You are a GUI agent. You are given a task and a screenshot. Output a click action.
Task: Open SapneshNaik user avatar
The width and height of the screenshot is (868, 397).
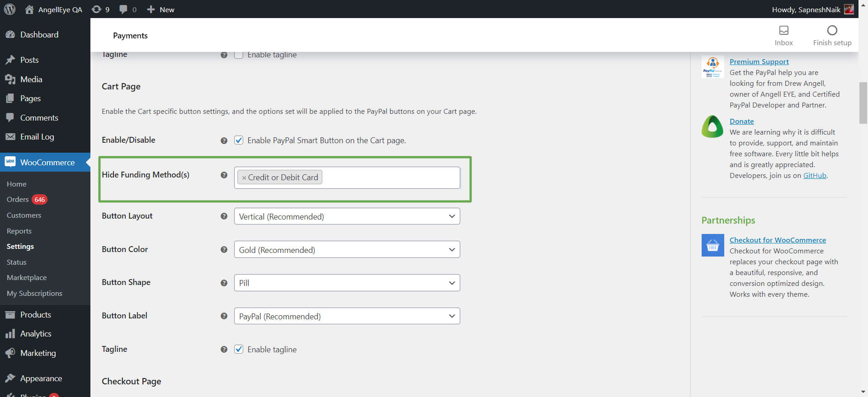click(x=849, y=9)
